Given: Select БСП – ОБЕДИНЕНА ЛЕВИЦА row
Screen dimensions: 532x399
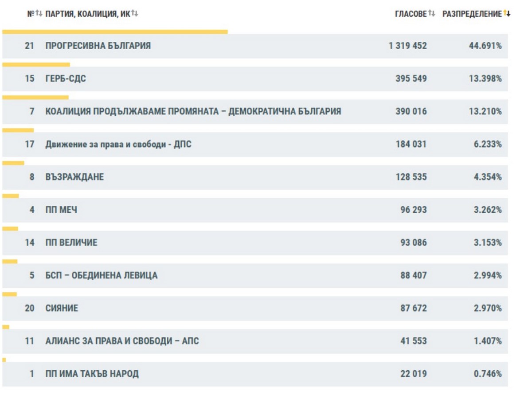Looking at the screenshot, I should [101, 275].
